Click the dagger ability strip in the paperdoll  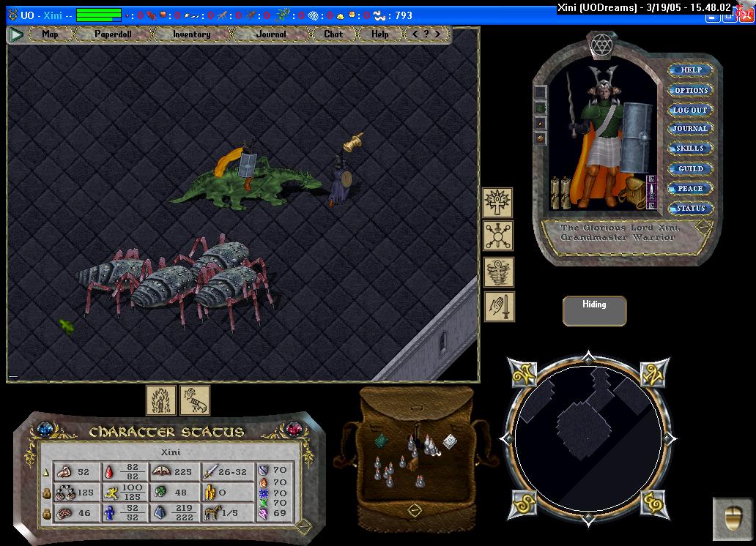click(x=651, y=192)
